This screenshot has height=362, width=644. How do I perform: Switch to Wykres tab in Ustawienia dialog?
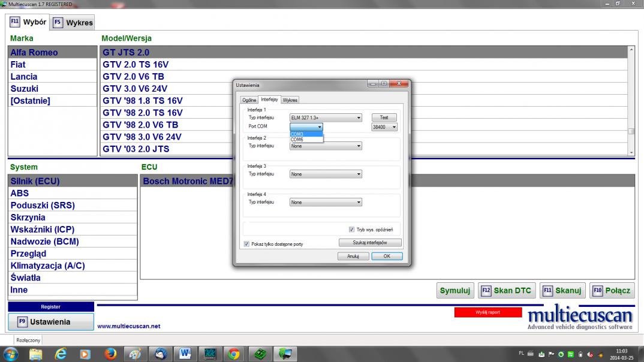290,100
